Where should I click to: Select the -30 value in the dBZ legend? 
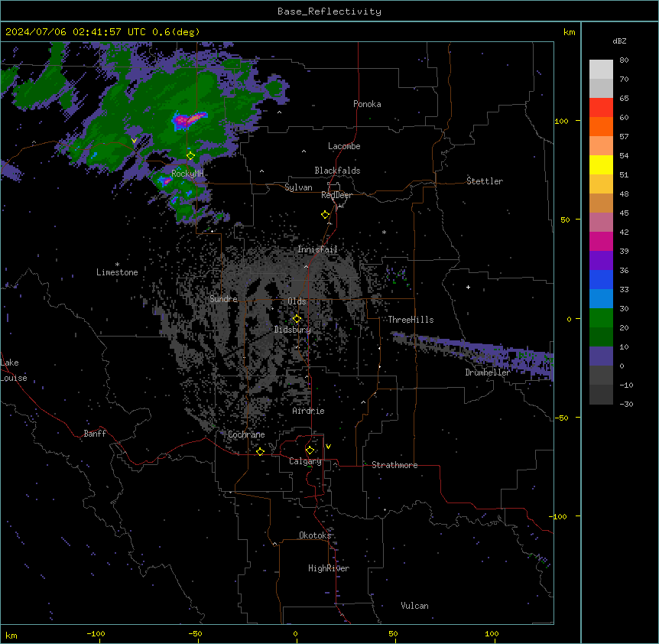click(626, 405)
